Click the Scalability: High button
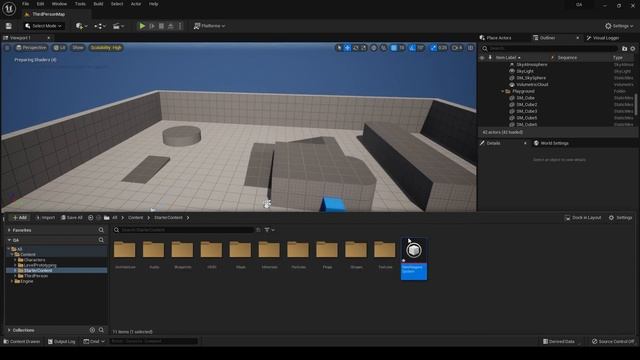 point(106,48)
